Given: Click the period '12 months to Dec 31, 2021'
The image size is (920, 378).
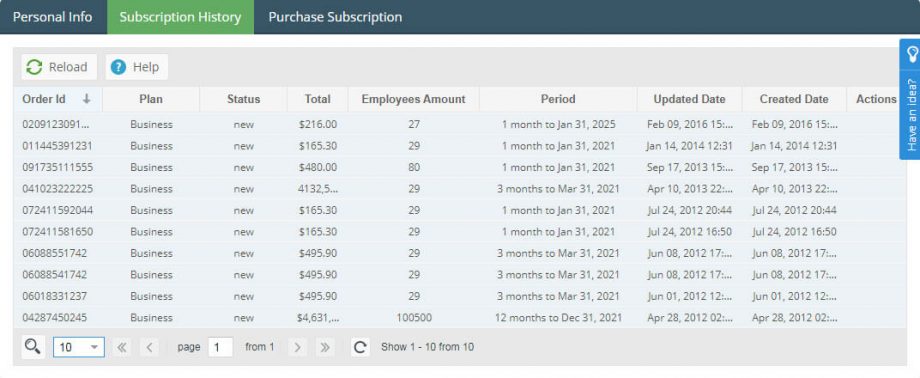Looking at the screenshot, I should click(x=558, y=318).
